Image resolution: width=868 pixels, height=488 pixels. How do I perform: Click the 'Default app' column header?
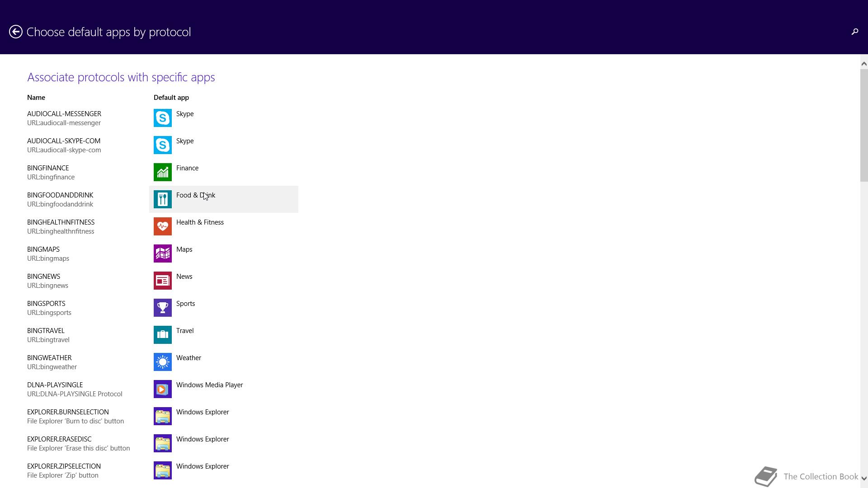[x=171, y=98]
